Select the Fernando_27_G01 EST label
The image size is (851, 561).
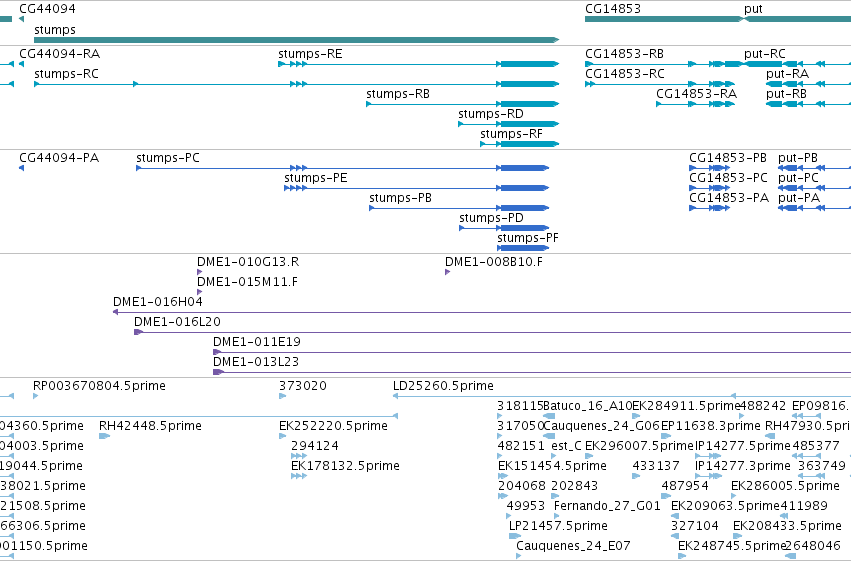click(x=607, y=506)
